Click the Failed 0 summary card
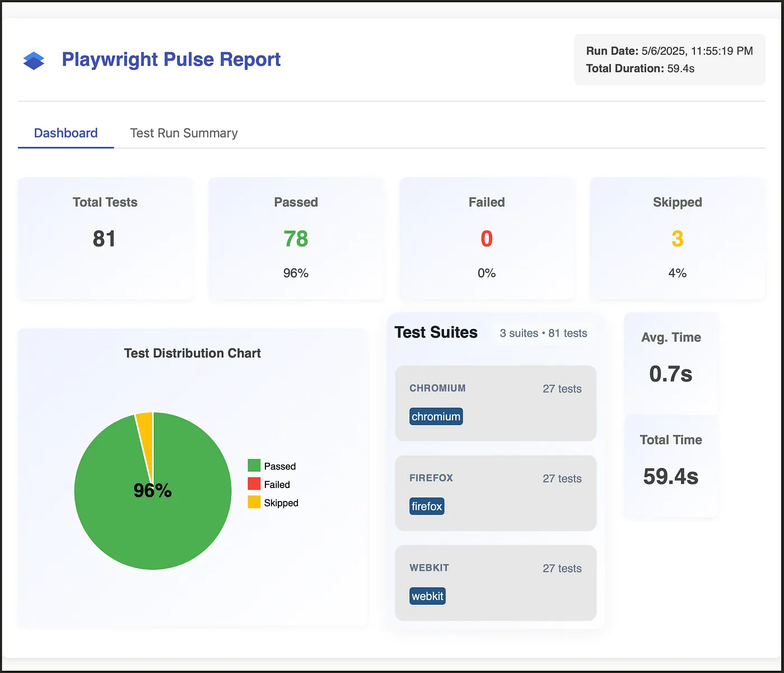 [487, 239]
